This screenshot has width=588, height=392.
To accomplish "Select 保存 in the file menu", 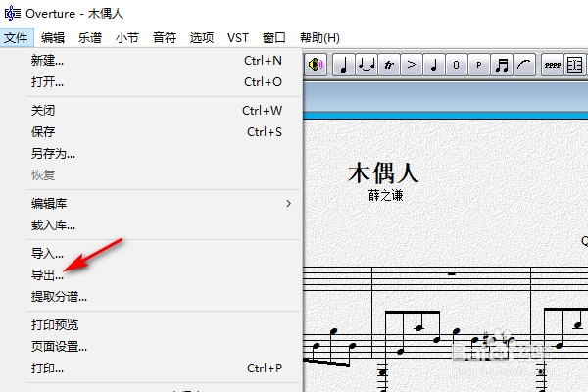I will pos(165,131).
